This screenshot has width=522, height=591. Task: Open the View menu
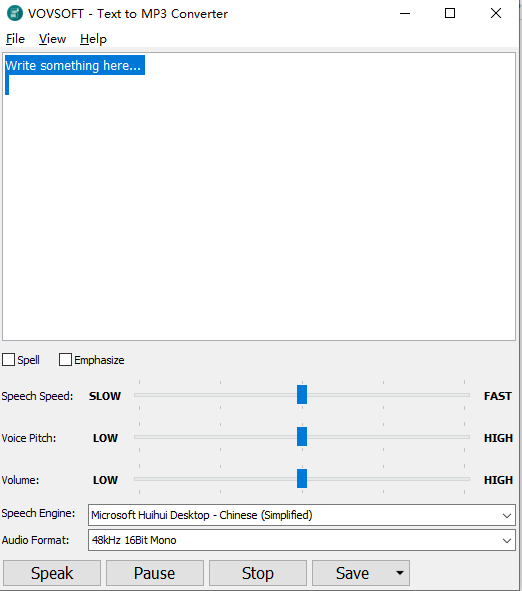[x=52, y=39]
